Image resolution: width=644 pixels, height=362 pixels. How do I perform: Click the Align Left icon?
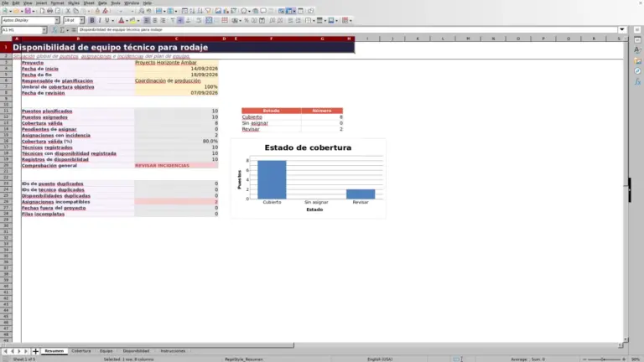click(147, 20)
